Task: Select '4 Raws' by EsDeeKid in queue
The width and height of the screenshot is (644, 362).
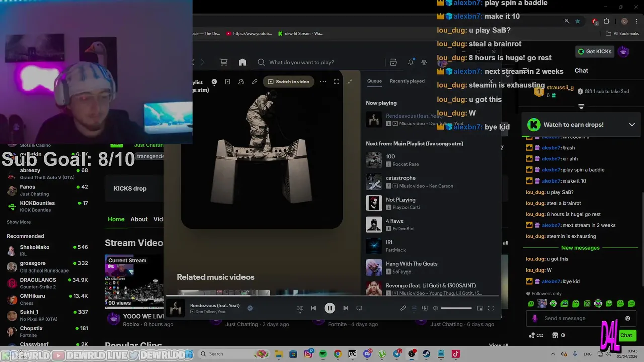Action: click(430, 225)
